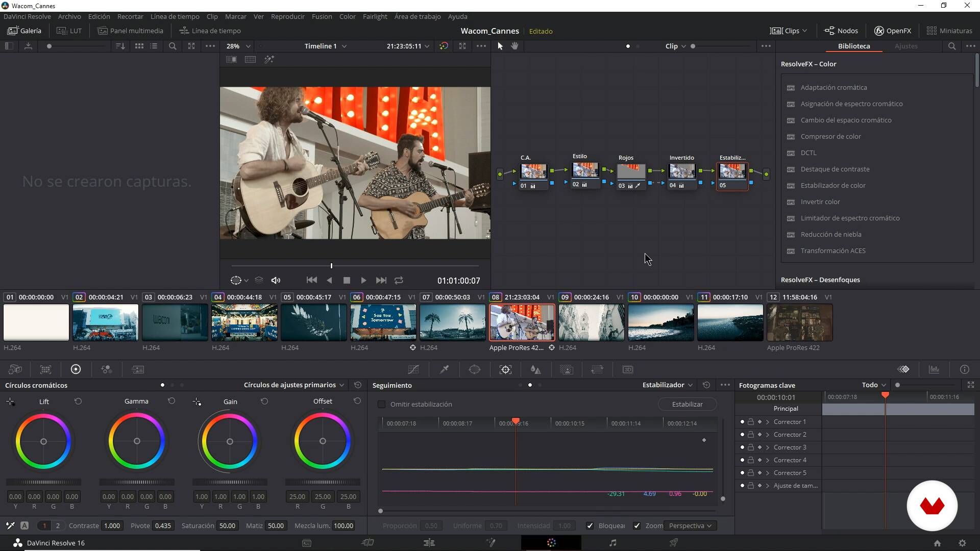Screen dimensions: 980x551
Task: Open the Perspectiva dropdown
Action: pyautogui.click(x=690, y=525)
